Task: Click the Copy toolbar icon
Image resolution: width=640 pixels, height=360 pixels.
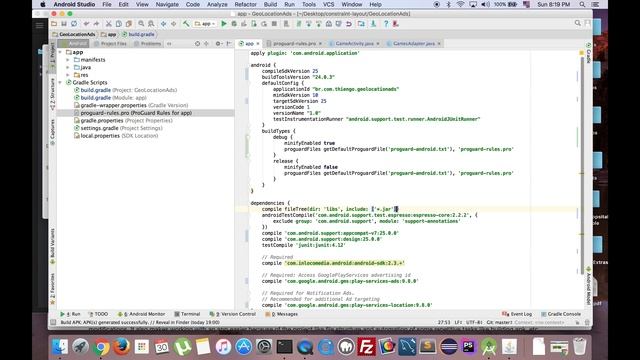Action: (x=119, y=24)
